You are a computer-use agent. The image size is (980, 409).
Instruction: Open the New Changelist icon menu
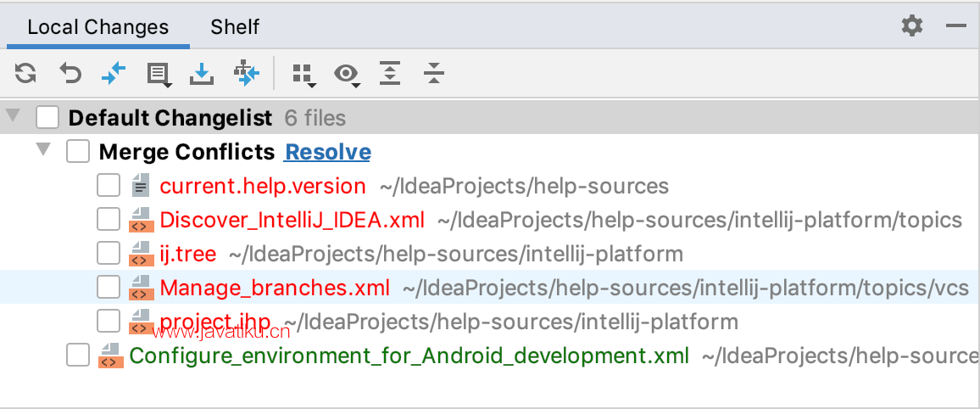pos(159,74)
